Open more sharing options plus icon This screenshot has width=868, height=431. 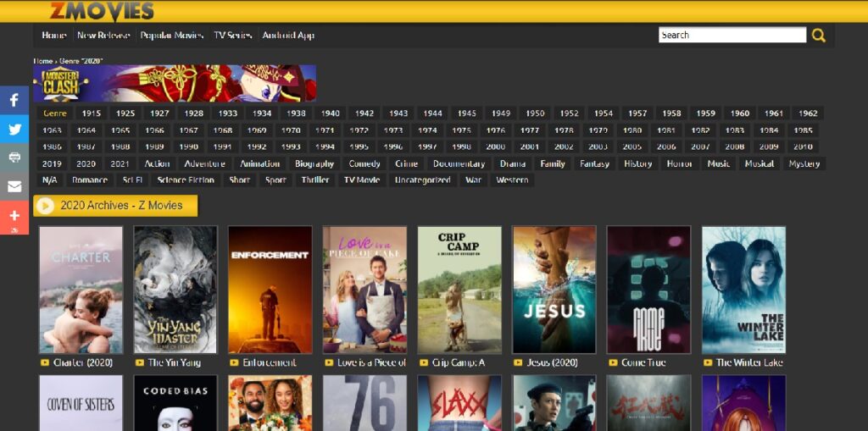point(14,217)
